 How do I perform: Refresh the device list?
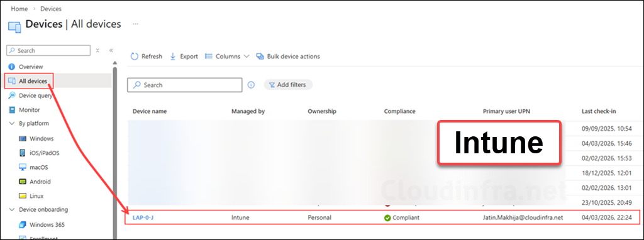[146, 56]
